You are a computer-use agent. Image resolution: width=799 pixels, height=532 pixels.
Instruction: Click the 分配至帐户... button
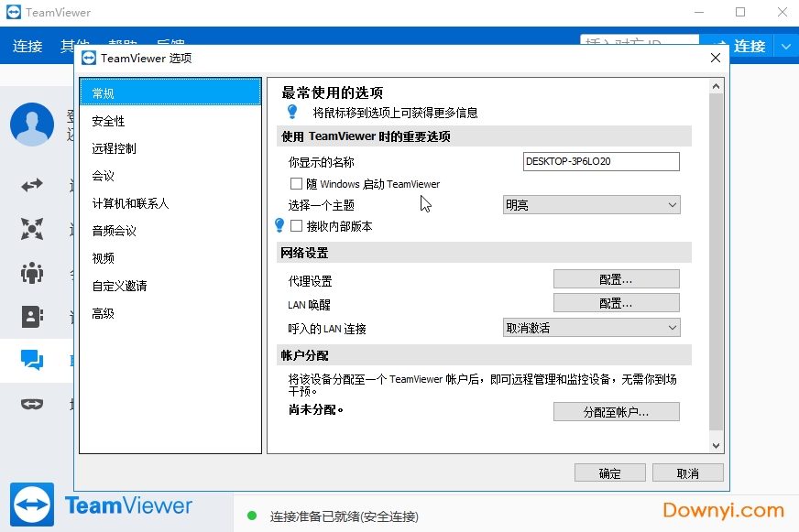pos(616,412)
